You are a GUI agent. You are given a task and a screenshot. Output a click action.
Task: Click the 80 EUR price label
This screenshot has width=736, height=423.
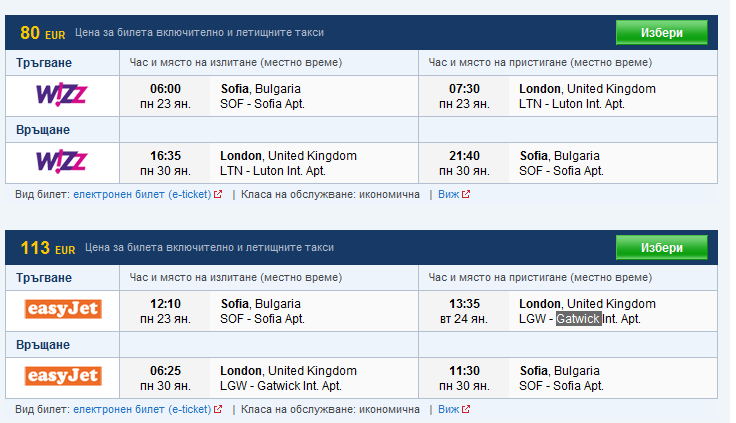point(43,33)
